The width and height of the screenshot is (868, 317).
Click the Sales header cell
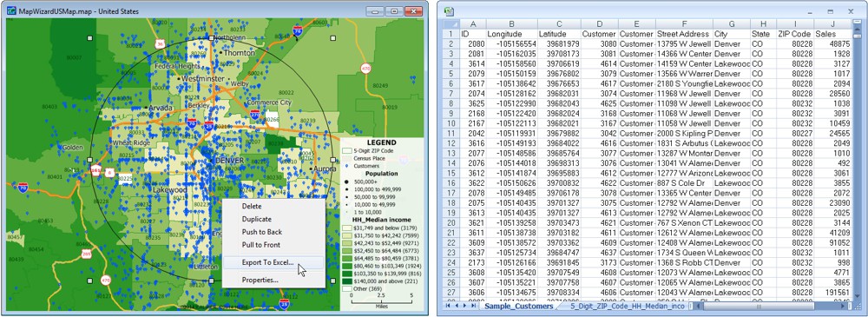(x=832, y=34)
